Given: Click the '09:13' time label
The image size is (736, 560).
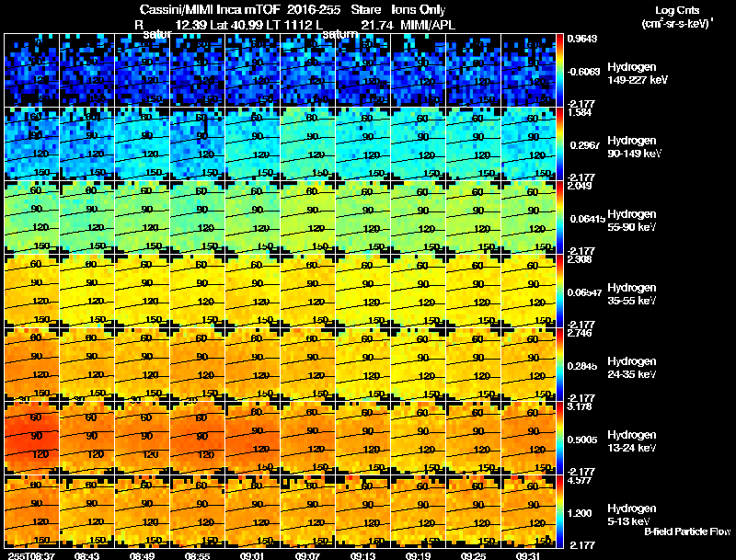Looking at the screenshot, I should (x=362, y=555).
